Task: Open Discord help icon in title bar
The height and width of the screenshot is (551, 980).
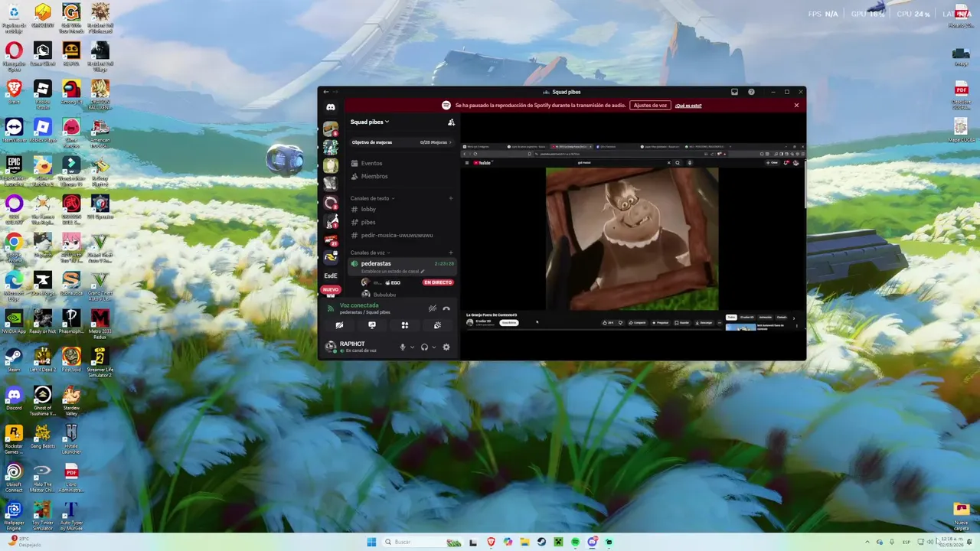Action: (751, 92)
